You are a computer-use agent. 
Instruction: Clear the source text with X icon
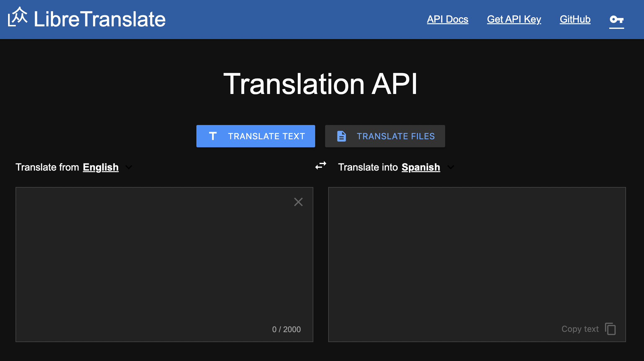click(x=298, y=202)
